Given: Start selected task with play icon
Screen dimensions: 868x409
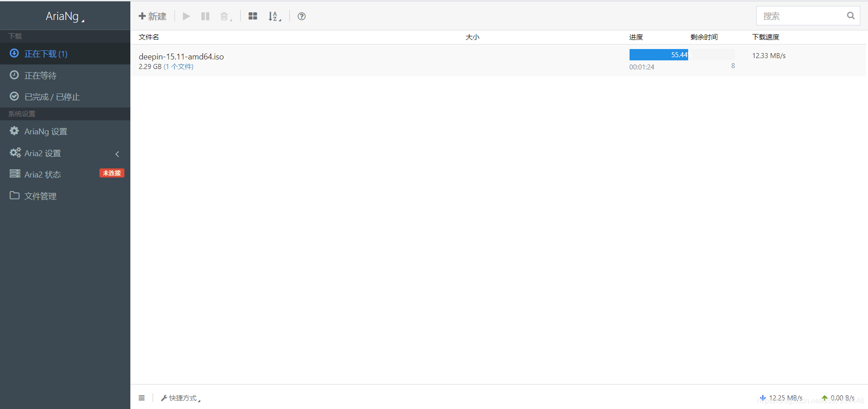Looking at the screenshot, I should (x=186, y=16).
